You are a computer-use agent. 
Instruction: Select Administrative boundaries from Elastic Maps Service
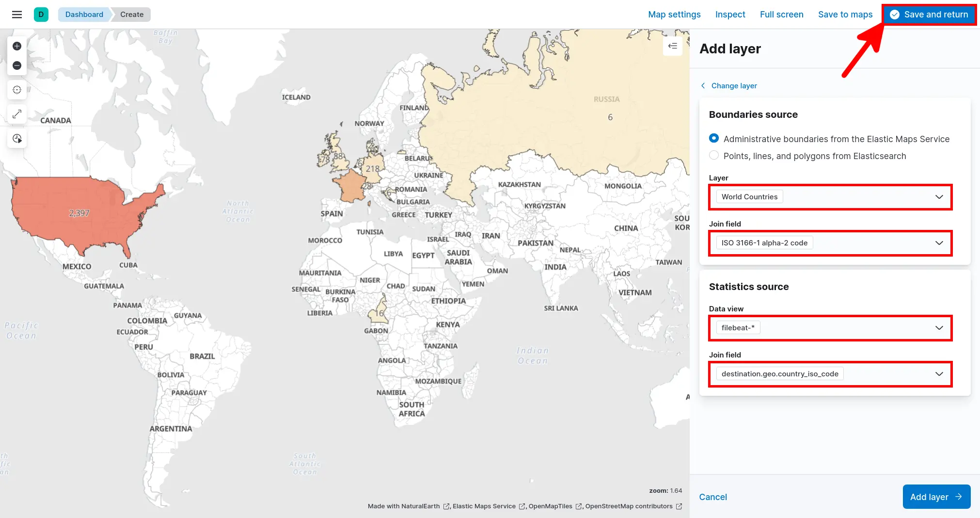713,138
